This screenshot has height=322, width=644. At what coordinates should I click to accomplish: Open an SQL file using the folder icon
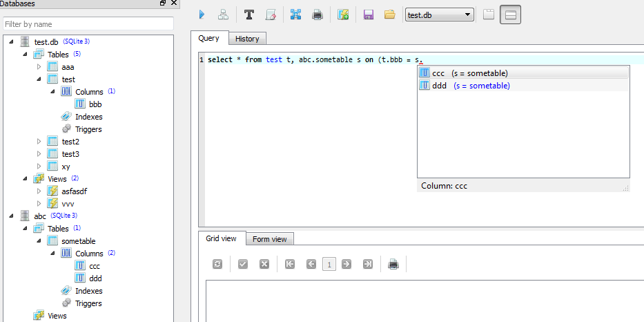(390, 15)
